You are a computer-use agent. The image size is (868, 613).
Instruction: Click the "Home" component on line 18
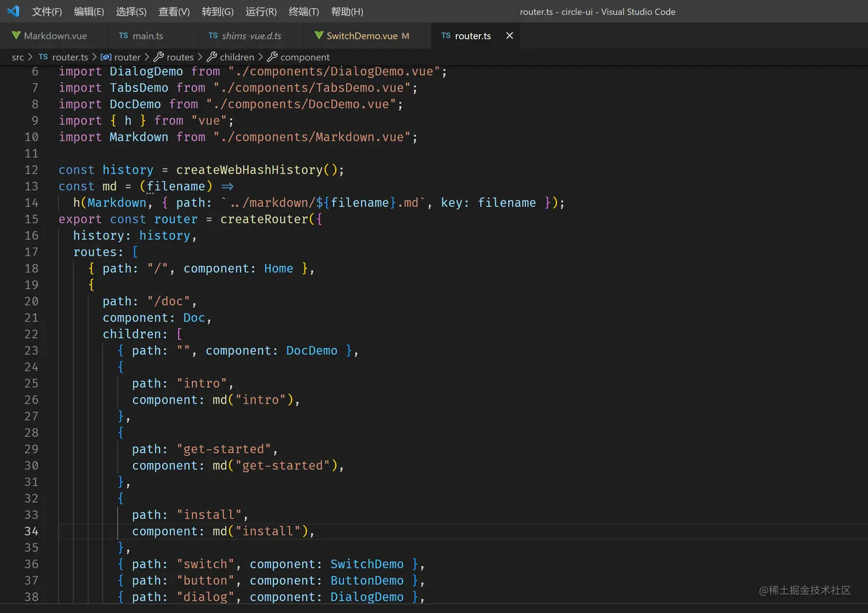(279, 269)
